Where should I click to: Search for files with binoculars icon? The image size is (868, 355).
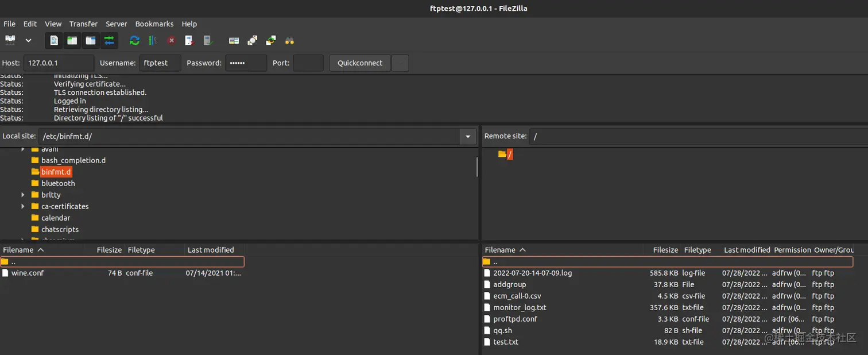click(289, 40)
